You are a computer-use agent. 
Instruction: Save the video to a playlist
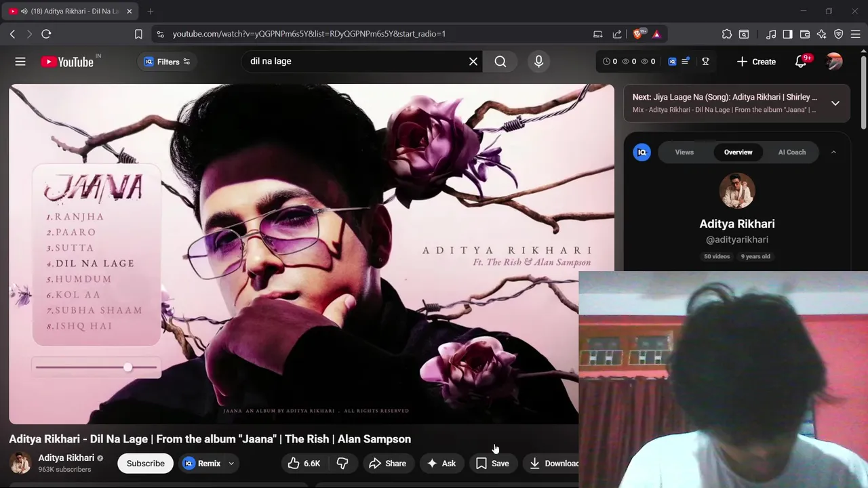pos(492,464)
